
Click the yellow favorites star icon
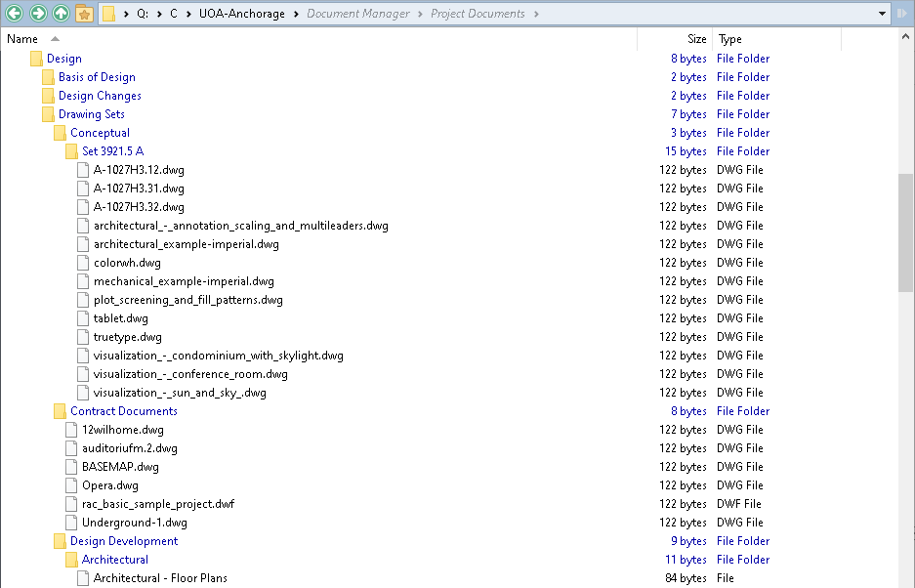click(x=86, y=14)
